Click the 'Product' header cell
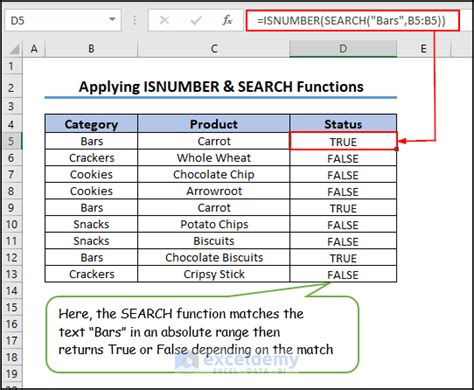 [214, 124]
